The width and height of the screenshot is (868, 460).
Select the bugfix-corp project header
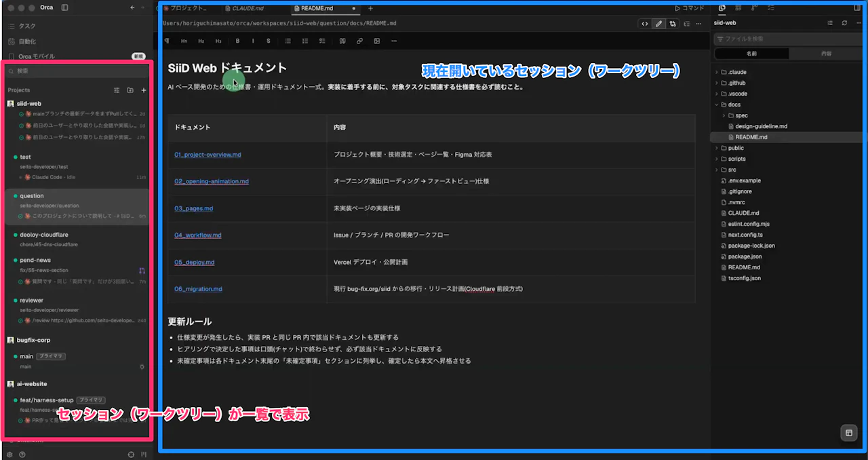coord(34,340)
